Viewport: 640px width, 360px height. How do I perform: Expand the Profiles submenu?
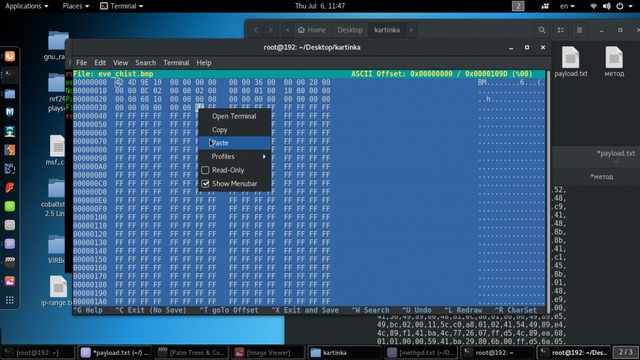tap(235, 156)
